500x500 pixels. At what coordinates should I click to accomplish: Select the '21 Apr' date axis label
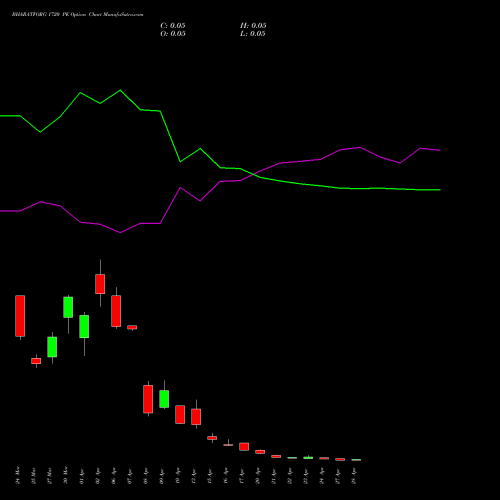274,477
